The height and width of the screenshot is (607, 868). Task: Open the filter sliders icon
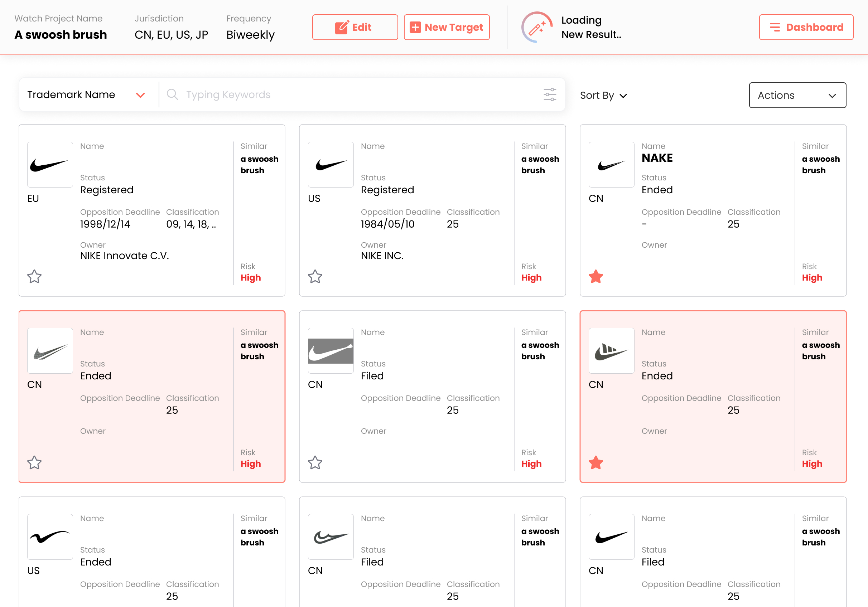[x=550, y=94]
